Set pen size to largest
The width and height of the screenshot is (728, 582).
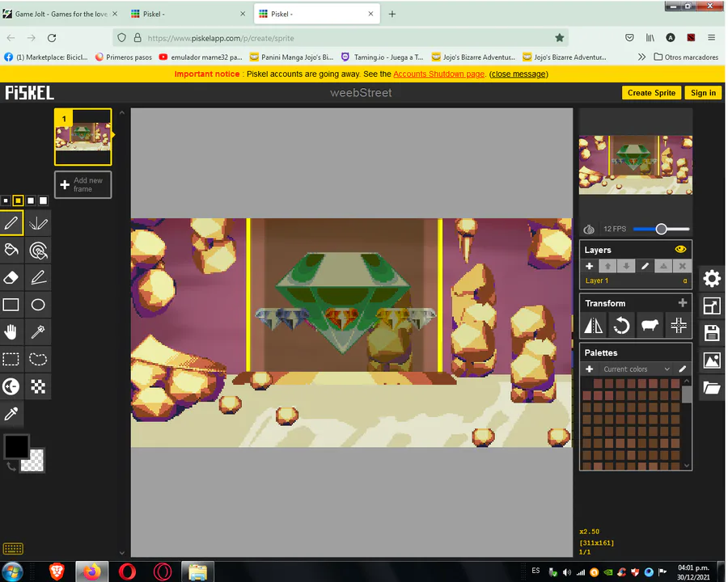pyautogui.click(x=43, y=200)
